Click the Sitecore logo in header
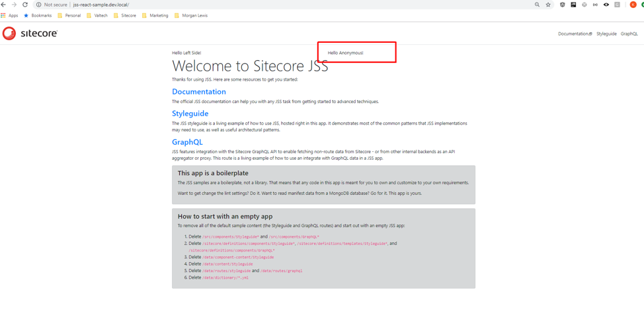Image resolution: width=644 pixels, height=319 pixels. tap(30, 33)
